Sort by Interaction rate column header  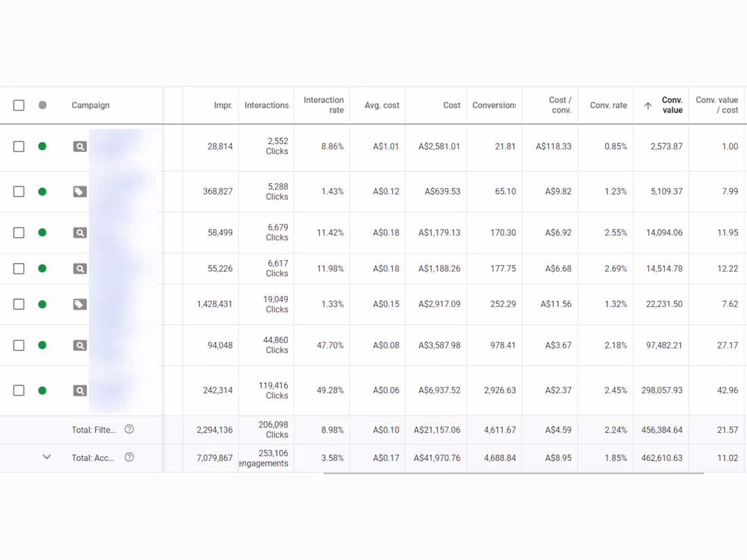[x=323, y=105]
